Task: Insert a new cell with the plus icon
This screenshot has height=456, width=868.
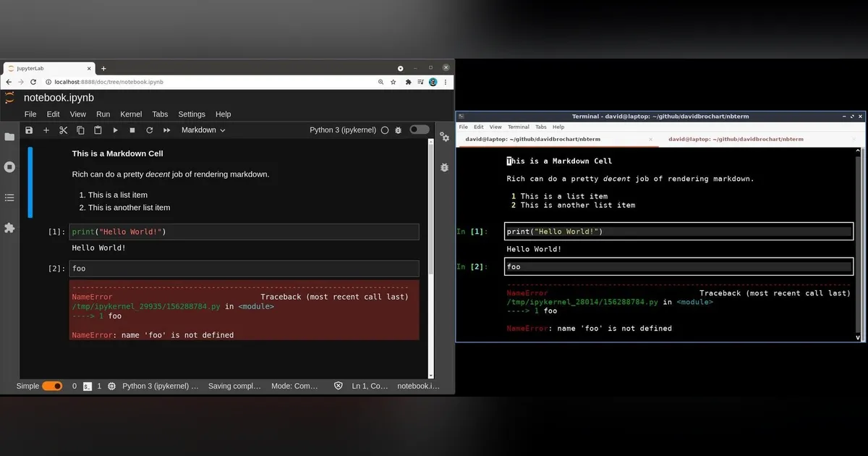Action: (x=46, y=130)
